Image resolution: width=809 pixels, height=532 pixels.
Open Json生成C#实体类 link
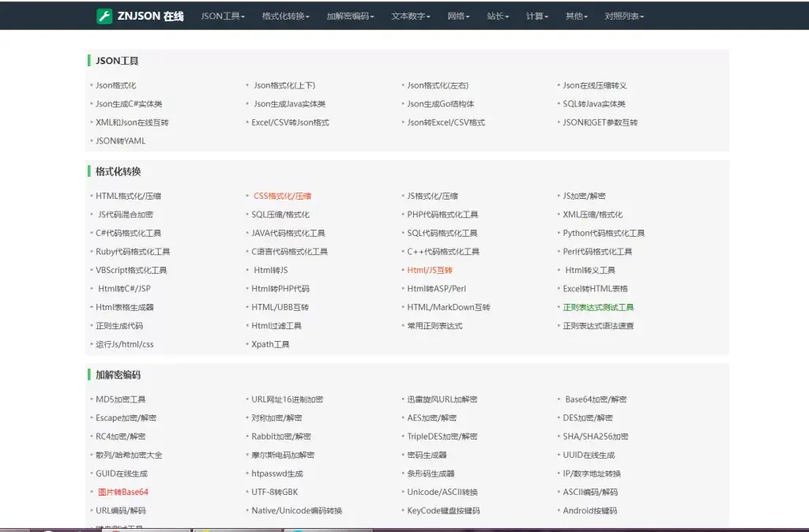click(129, 104)
